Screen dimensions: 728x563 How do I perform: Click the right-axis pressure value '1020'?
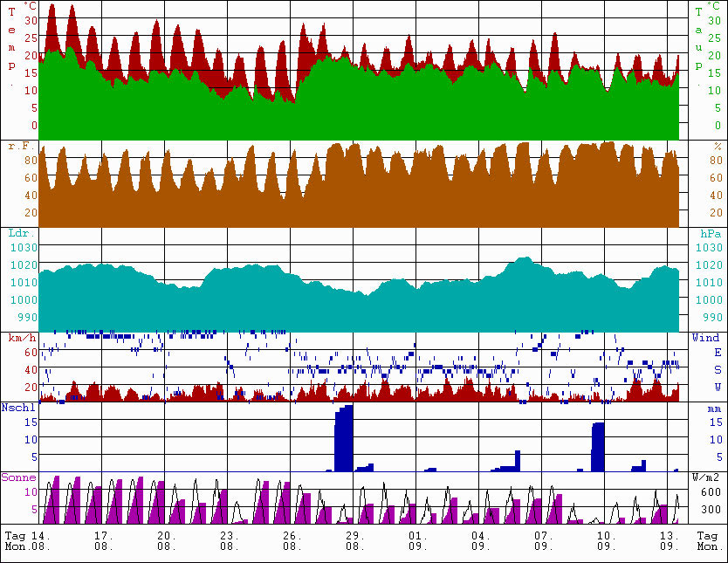(x=709, y=265)
